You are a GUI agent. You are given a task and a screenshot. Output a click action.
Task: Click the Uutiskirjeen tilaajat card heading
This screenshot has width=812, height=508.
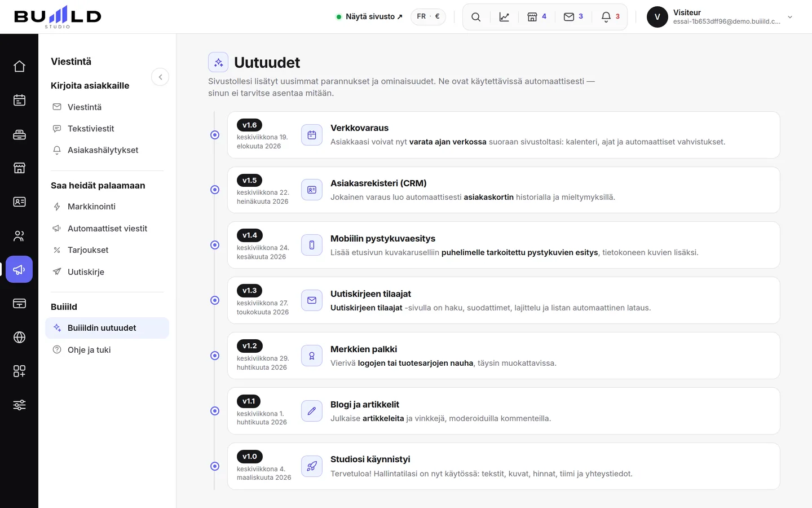[370, 294]
